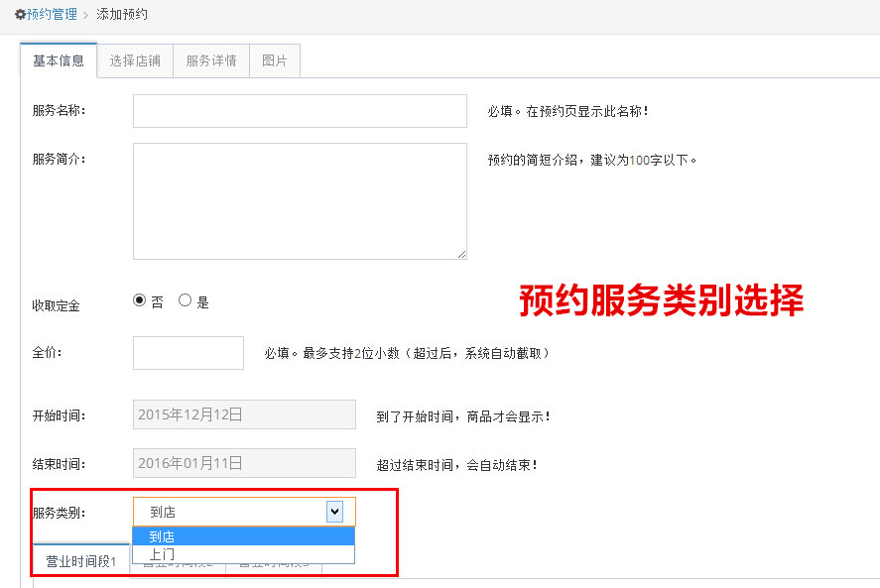Open the 开始时间 date field
Viewport: 880px width, 588px height.
coord(244,414)
